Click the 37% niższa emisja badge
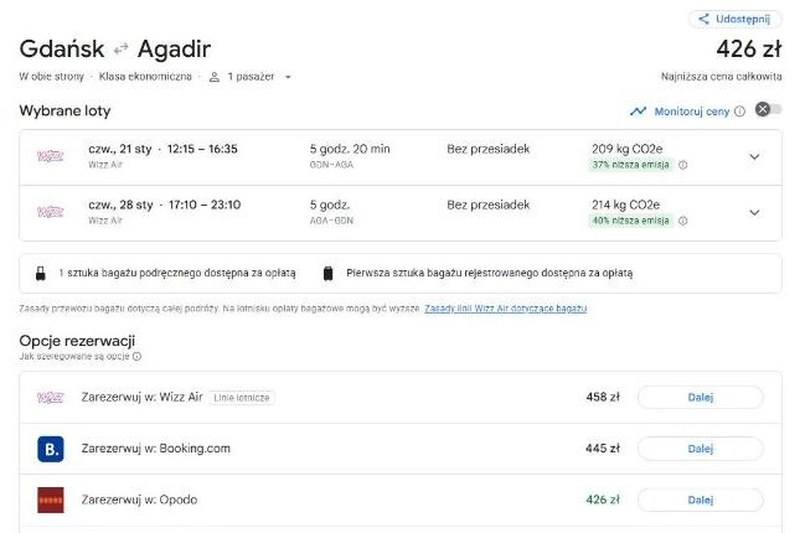 tap(630, 165)
